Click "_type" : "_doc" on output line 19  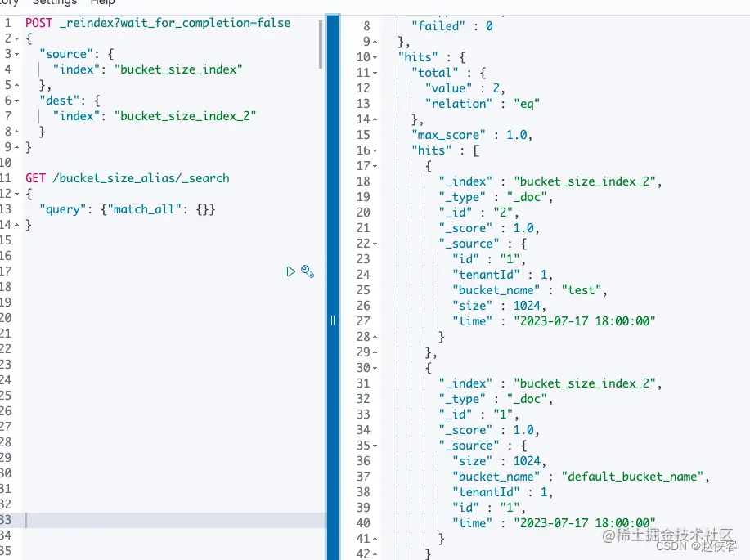click(496, 197)
